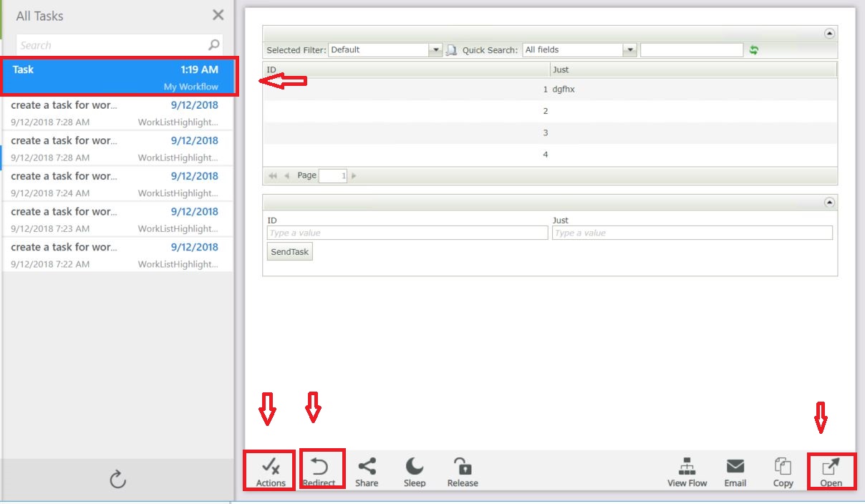Put the task to Sleep
The image size is (865, 504).
415,472
